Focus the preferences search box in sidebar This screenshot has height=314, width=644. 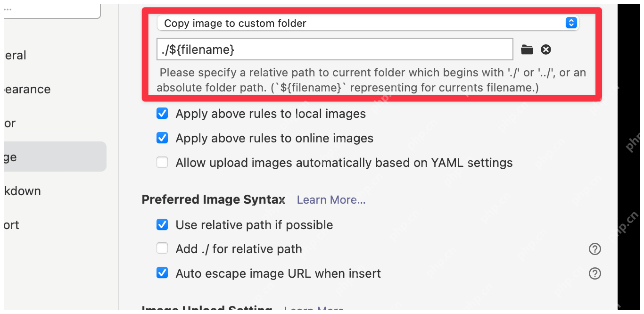(x=52, y=10)
